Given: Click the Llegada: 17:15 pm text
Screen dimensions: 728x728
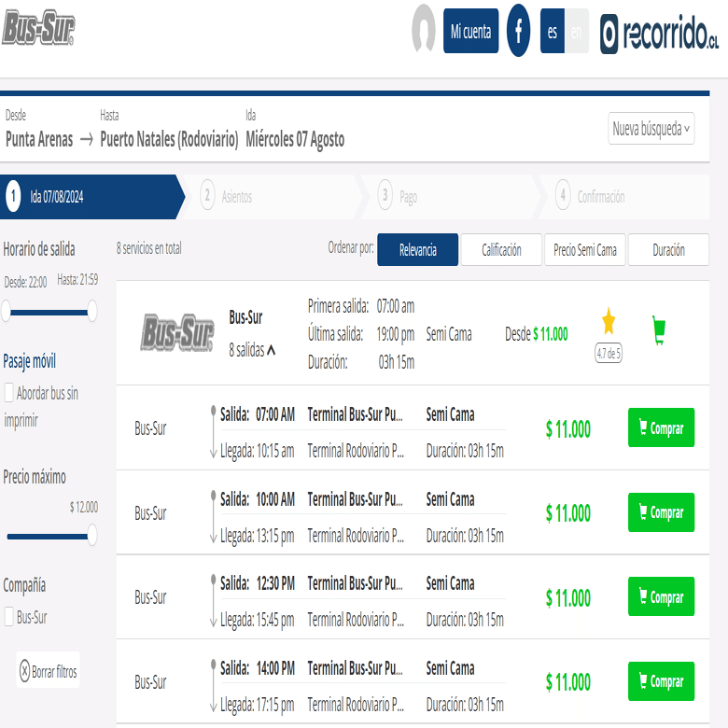Looking at the screenshot, I should [258, 705].
